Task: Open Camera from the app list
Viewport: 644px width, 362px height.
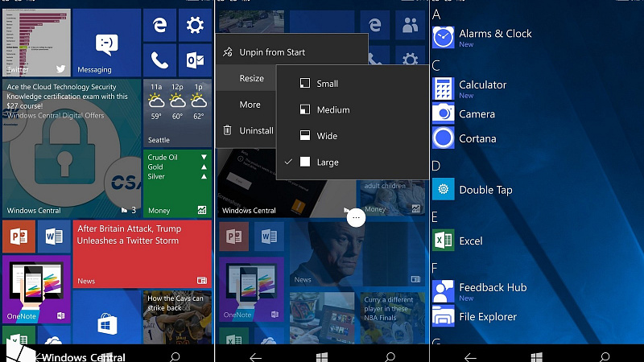Action: 464,113
